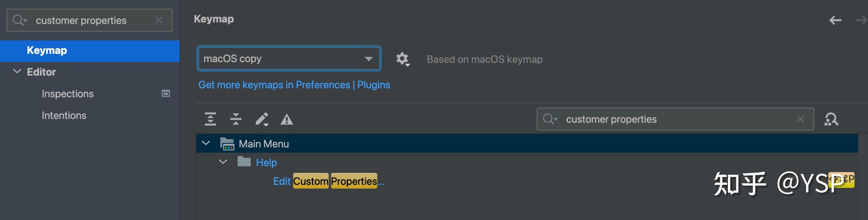The height and width of the screenshot is (220, 868).
Task: Show conflicts using the warning triangle icon
Action: 287,119
